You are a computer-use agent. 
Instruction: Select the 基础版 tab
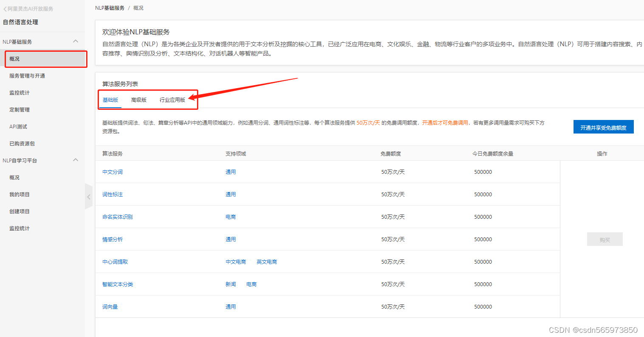point(110,100)
